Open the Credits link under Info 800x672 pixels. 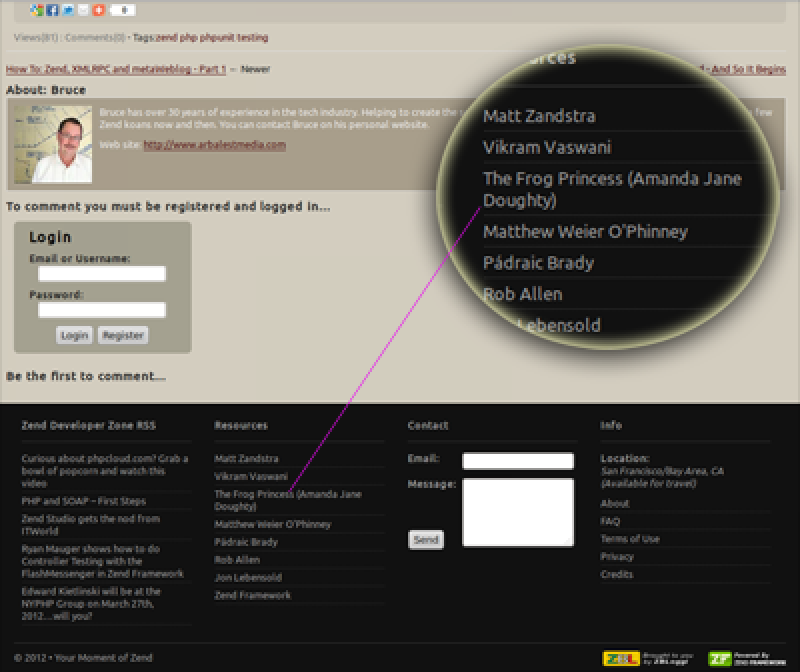(617, 575)
